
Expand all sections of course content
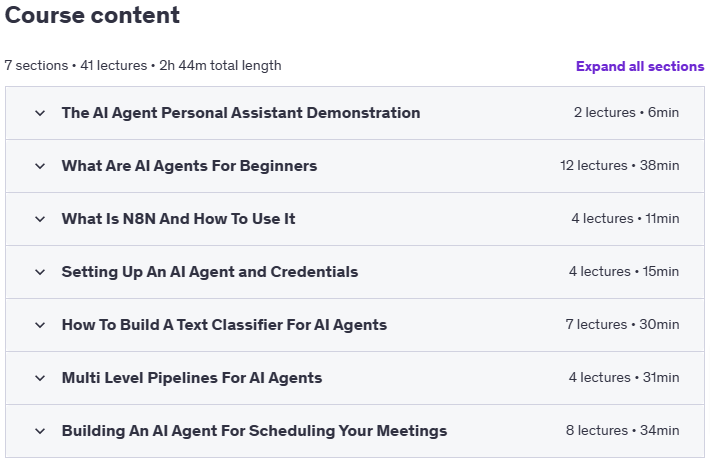click(639, 66)
